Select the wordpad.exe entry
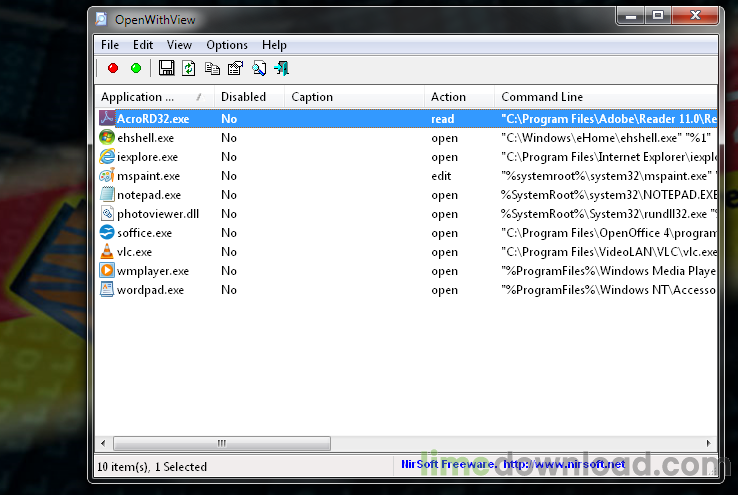Viewport: 738px width, 495px height. (x=150, y=290)
